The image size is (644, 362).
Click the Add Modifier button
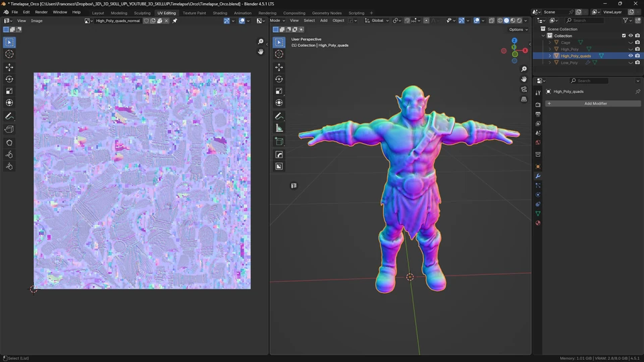(593, 103)
